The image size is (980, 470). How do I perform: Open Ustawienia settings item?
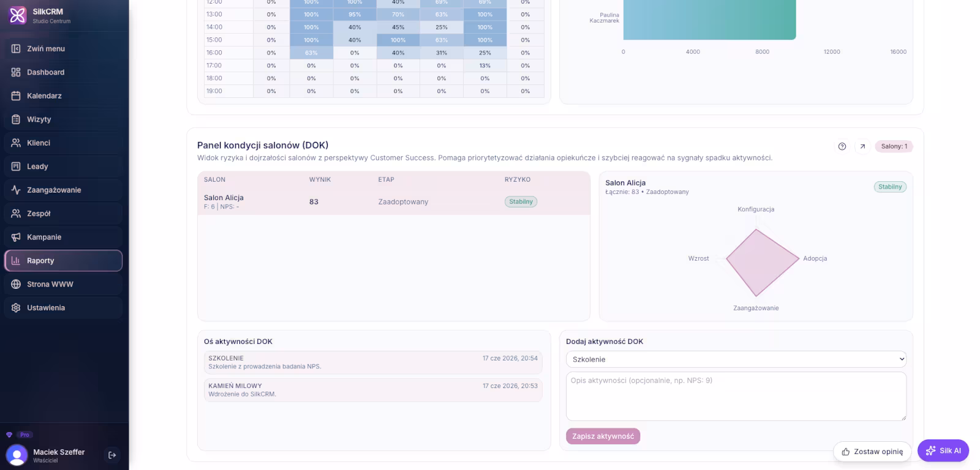click(x=63, y=308)
